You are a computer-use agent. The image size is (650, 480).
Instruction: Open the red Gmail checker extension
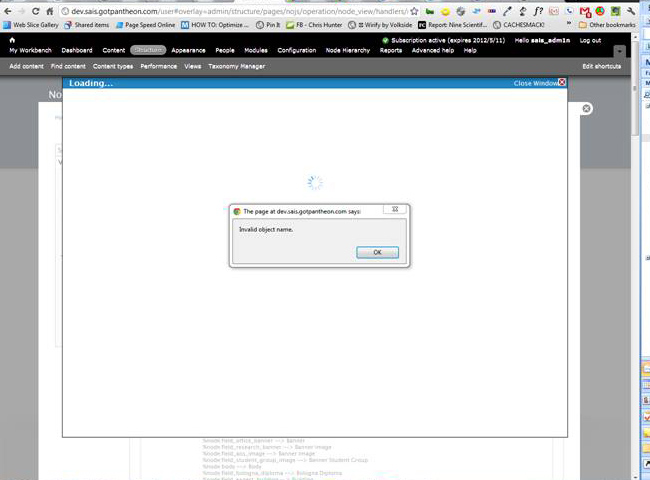point(585,12)
